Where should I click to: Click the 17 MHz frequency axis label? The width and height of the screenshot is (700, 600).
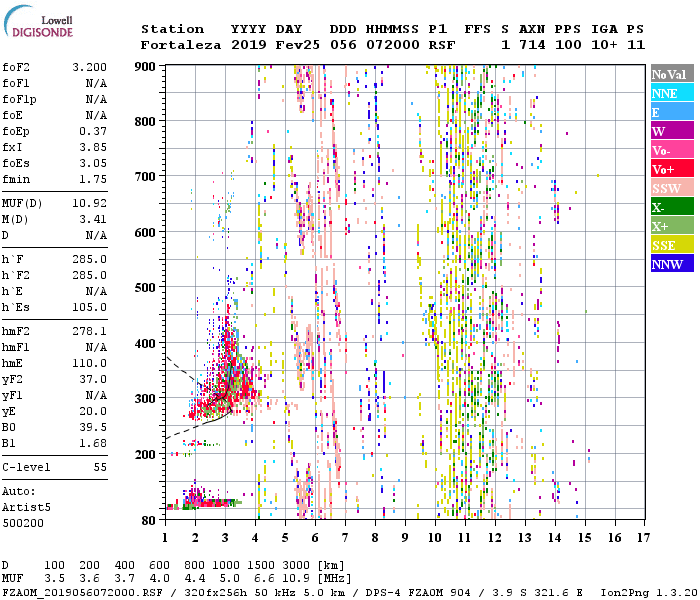[x=644, y=538]
